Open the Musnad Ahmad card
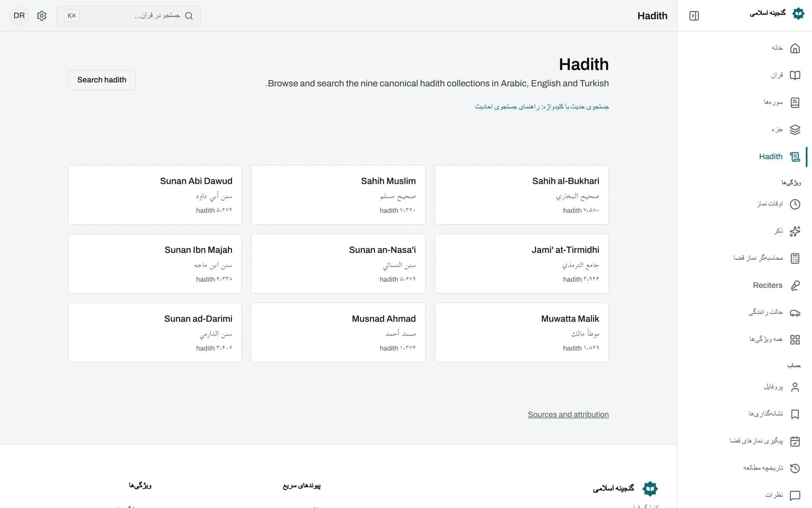The image size is (812, 508). pyautogui.click(x=338, y=332)
